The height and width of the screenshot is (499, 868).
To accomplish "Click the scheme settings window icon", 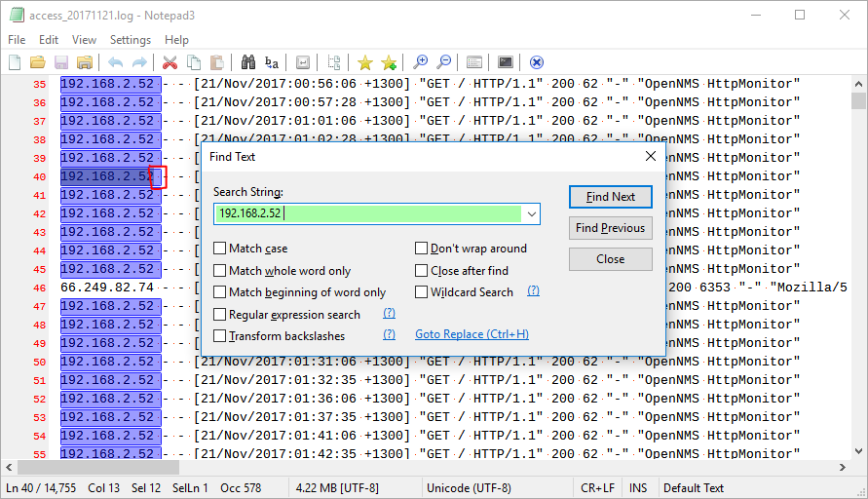I will pyautogui.click(x=474, y=62).
